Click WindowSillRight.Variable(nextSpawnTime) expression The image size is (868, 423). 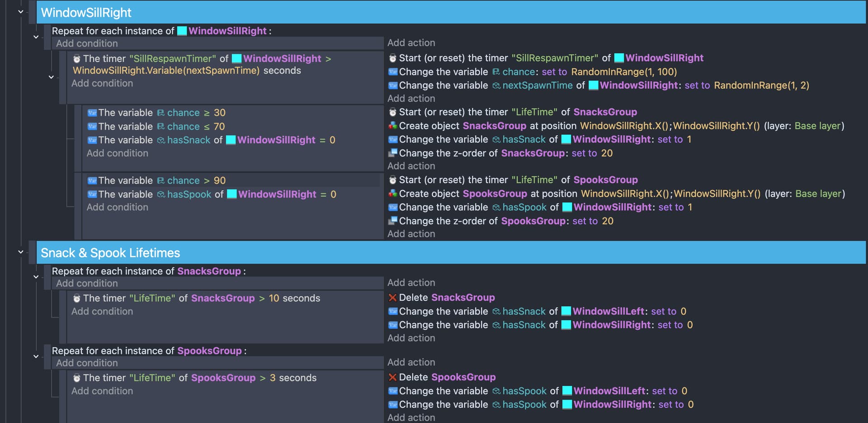pyautogui.click(x=166, y=71)
